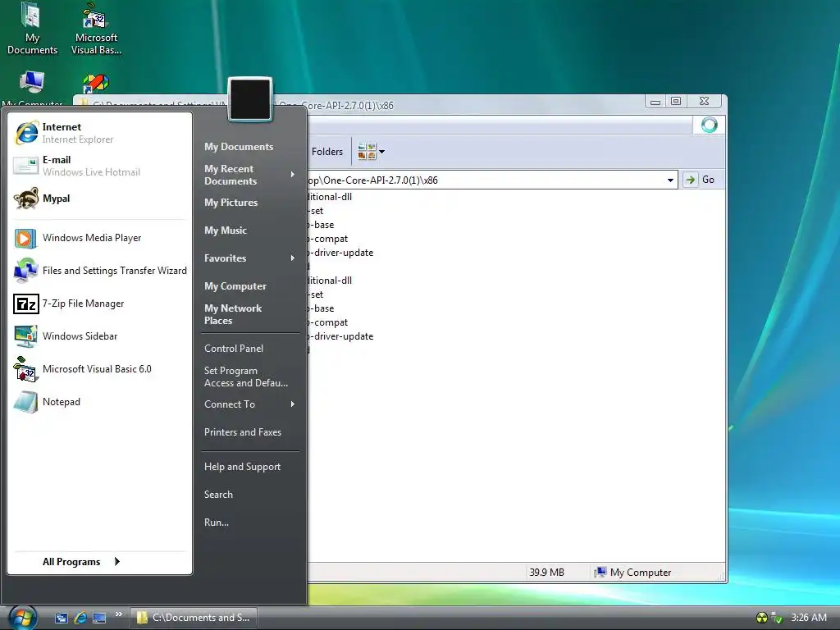840x630 pixels.
Task: Open Internet Explorer from the quick launch bar
Action: point(80,618)
